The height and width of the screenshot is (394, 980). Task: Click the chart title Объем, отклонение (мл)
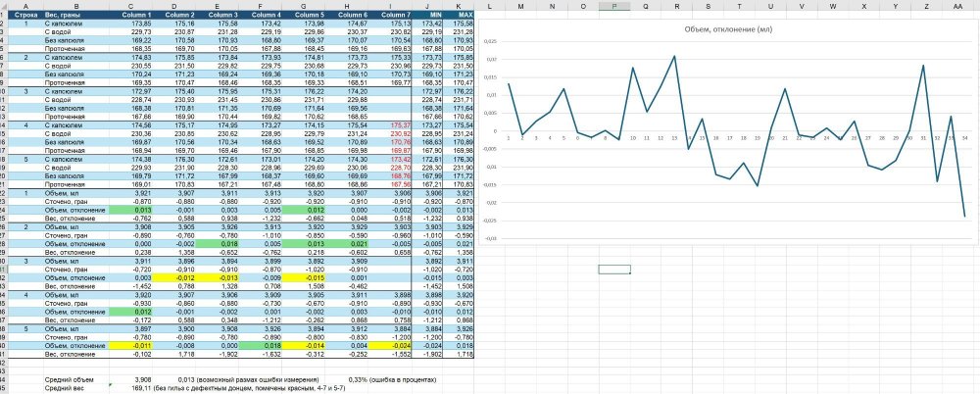tap(726, 28)
